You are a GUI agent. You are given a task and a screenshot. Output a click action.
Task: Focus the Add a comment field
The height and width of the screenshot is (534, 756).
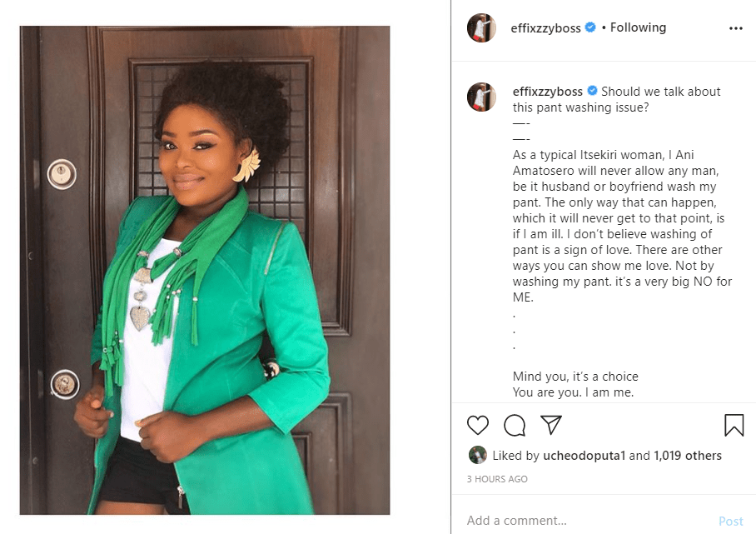(x=583, y=521)
